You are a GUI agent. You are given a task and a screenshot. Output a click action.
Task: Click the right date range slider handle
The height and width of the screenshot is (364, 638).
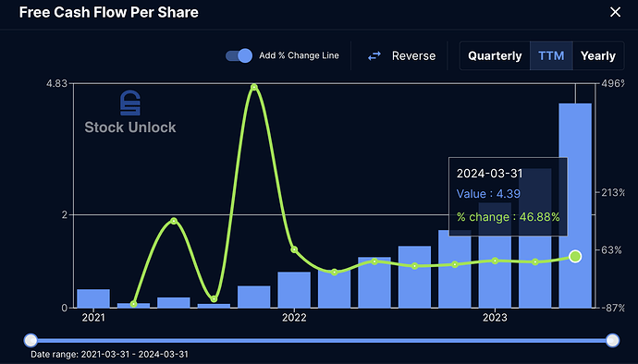[x=612, y=340]
